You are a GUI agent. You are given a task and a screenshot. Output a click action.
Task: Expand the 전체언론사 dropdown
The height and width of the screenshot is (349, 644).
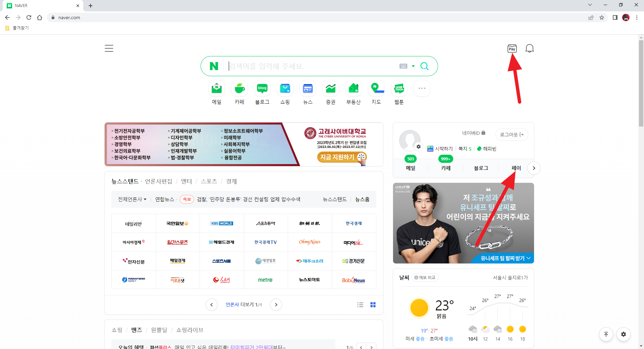[132, 199]
